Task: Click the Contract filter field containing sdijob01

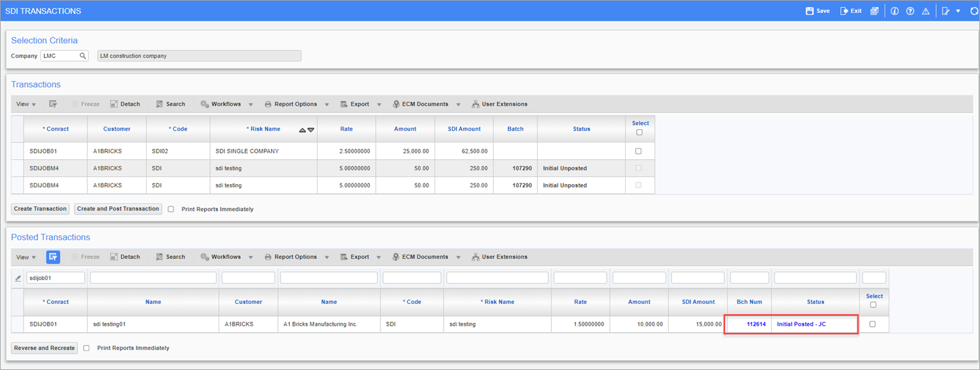Action: tap(55, 278)
